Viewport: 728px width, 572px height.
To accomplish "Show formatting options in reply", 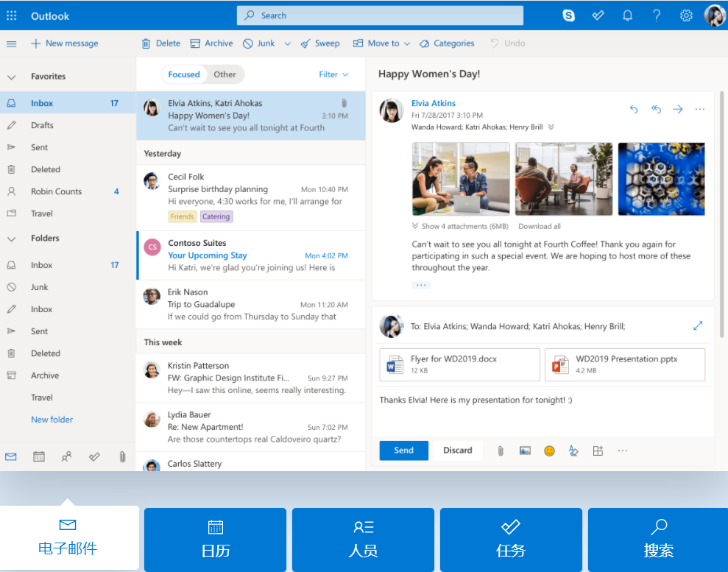I will click(x=573, y=451).
